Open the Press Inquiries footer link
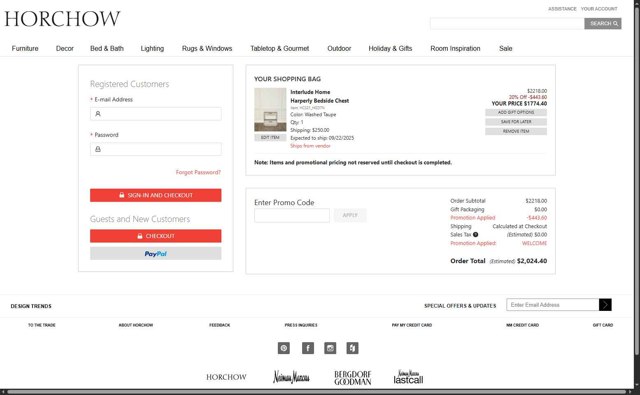This screenshot has width=640, height=395. pos(301,325)
